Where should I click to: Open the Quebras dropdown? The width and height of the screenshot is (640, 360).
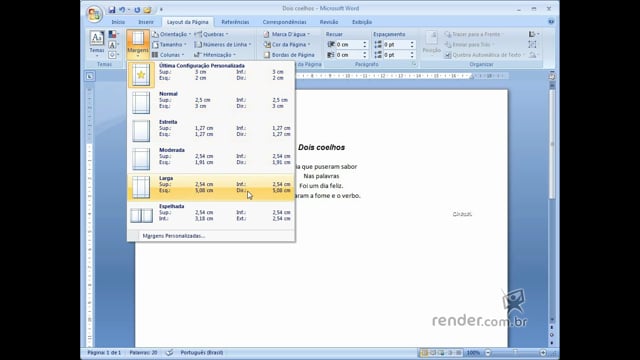[x=211, y=34]
